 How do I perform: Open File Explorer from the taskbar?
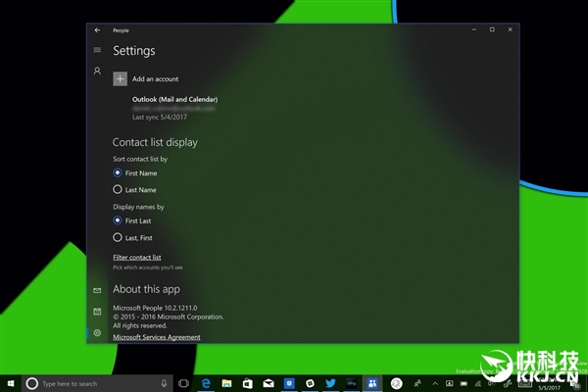[x=226, y=383]
